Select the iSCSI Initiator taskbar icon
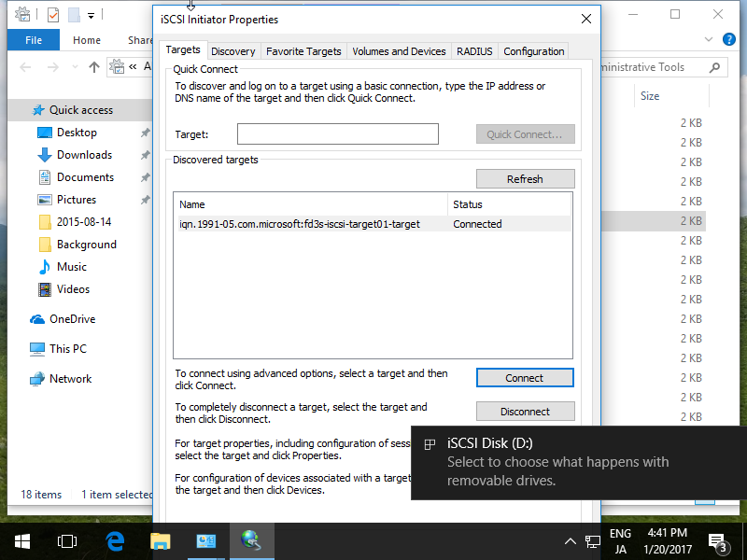 [x=251, y=541]
